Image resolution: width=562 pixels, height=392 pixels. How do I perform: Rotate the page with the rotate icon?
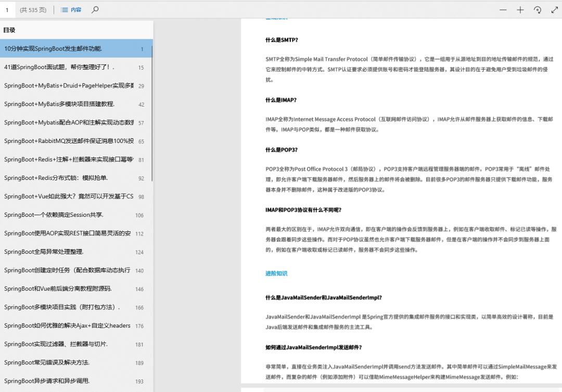pyautogui.click(x=537, y=9)
